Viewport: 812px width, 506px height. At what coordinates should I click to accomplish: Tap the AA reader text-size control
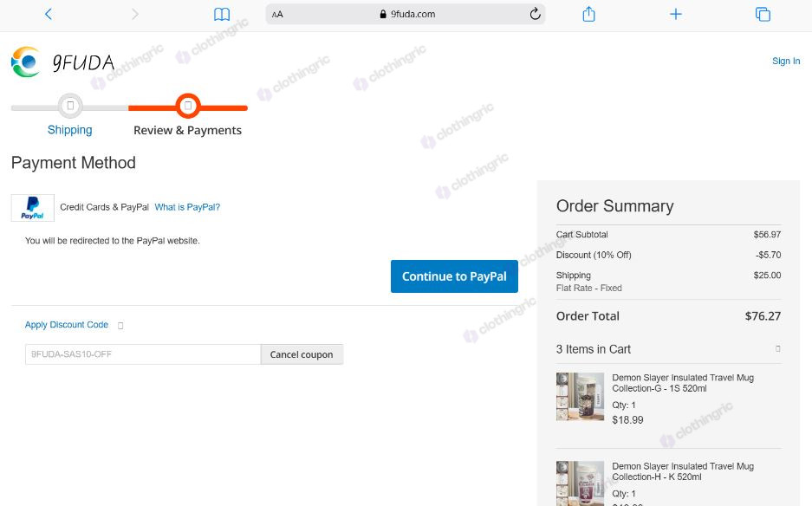pos(277,15)
